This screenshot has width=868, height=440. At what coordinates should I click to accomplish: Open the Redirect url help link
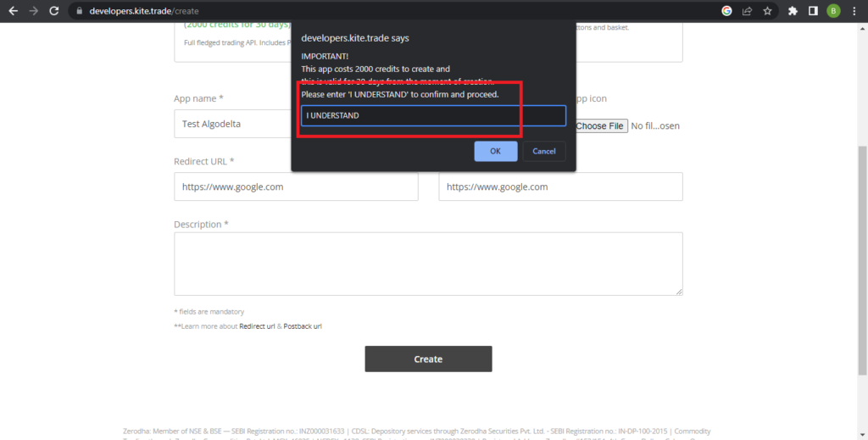(x=257, y=326)
